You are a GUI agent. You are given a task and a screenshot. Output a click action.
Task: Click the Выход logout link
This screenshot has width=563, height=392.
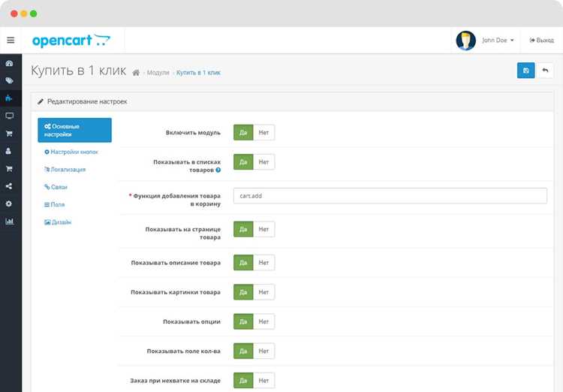(x=541, y=41)
